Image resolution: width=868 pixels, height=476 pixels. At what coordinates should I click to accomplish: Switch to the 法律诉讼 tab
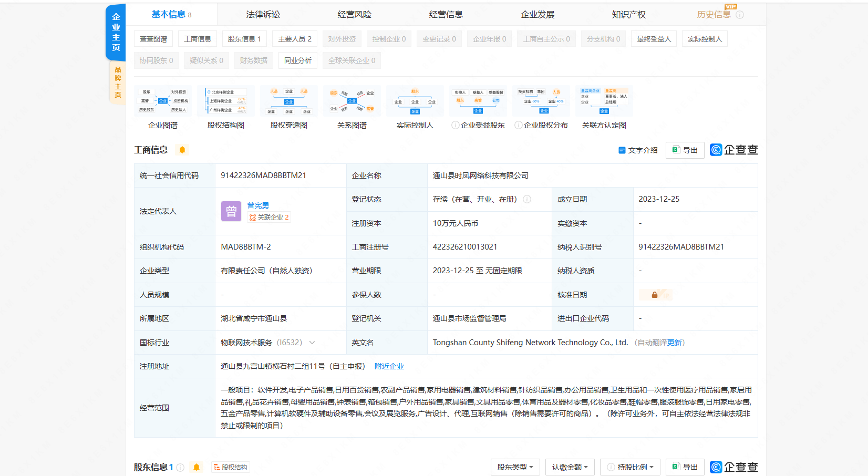click(263, 15)
